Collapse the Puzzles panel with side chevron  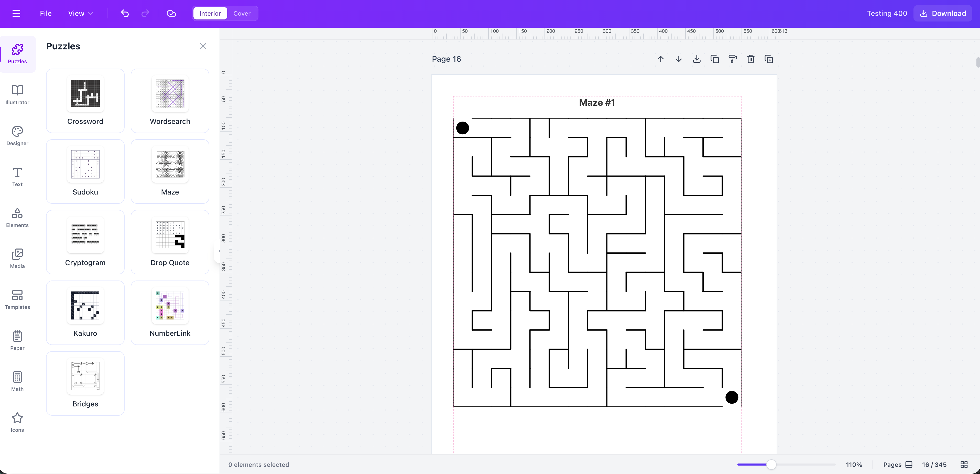point(220,251)
